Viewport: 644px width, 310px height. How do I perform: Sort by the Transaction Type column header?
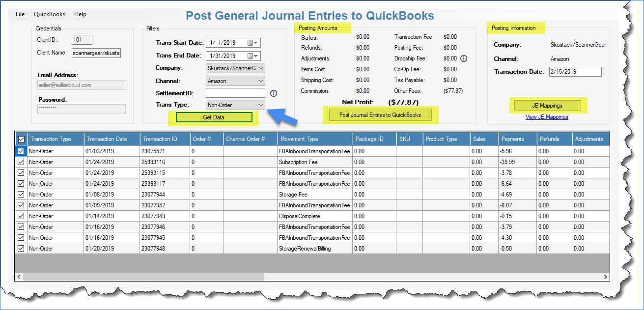(x=56, y=139)
